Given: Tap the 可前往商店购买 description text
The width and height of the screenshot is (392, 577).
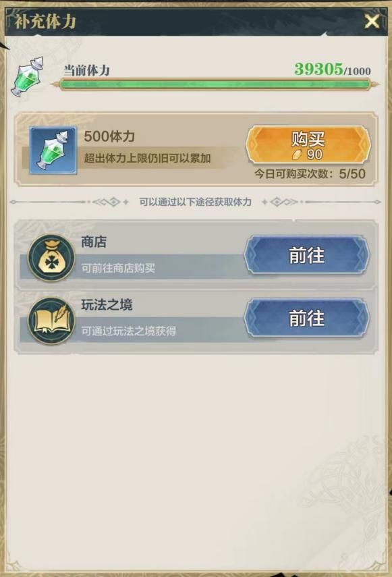Looking at the screenshot, I should (x=118, y=268).
